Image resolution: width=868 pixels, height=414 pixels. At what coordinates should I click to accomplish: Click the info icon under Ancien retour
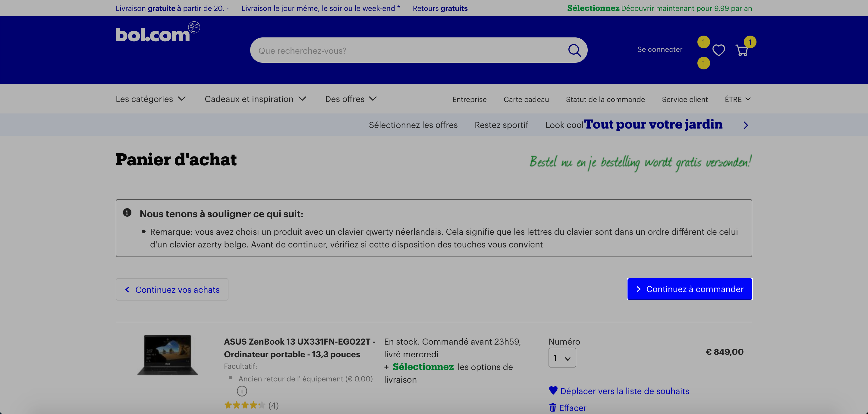point(242,391)
